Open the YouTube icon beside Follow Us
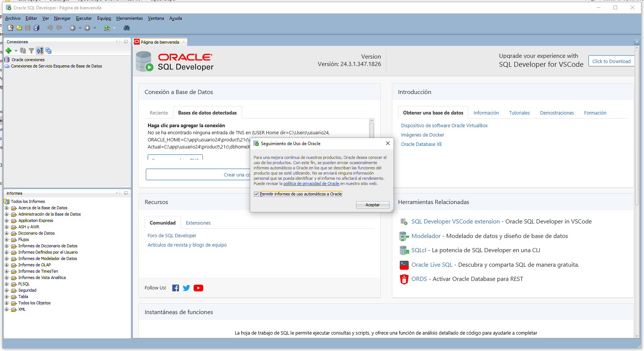This screenshot has width=644, height=351. (x=198, y=288)
